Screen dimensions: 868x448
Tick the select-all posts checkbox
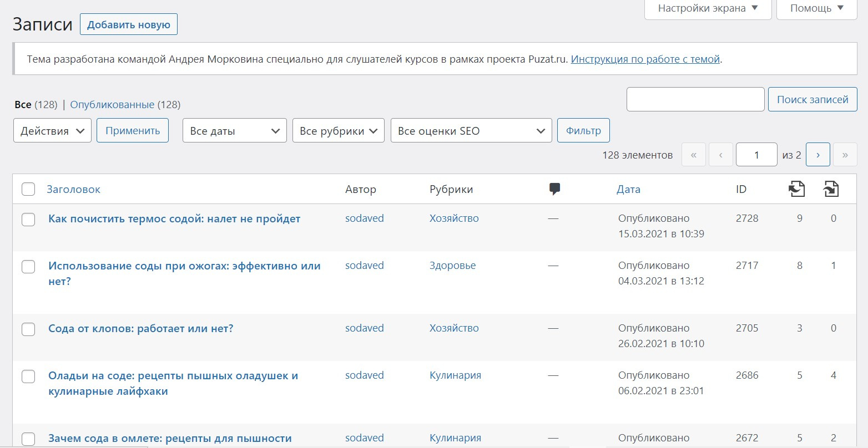(x=28, y=190)
